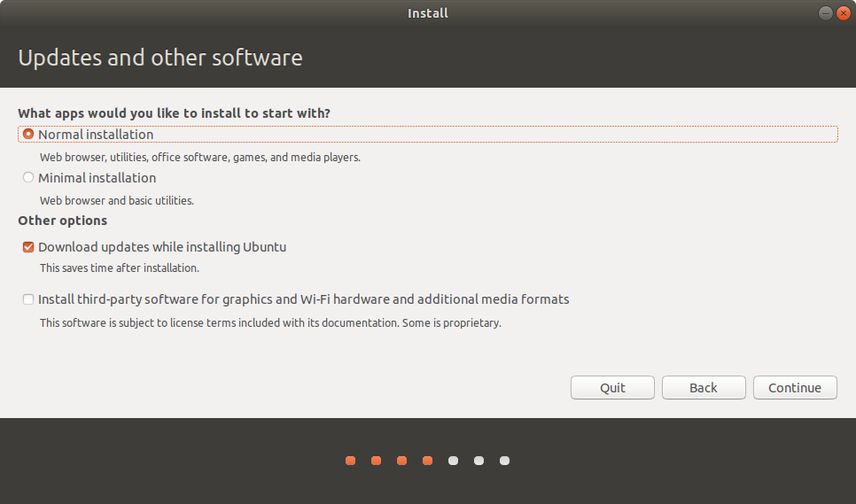Uncheck Download updates while installing Ubuntu

[x=28, y=247]
